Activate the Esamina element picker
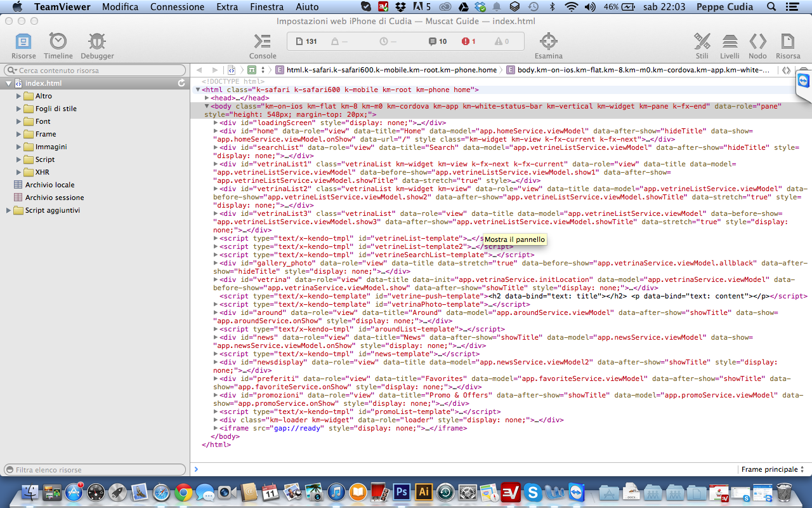Image resolution: width=812 pixels, height=508 pixels. point(548,46)
